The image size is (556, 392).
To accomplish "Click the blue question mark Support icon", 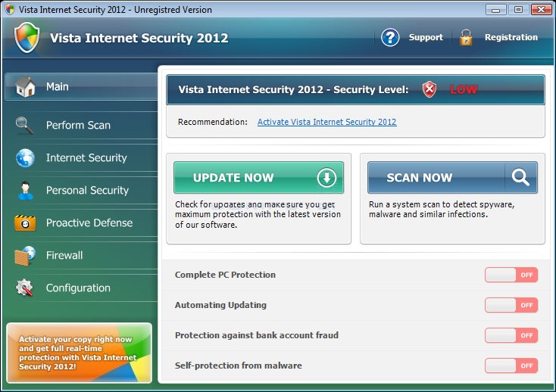I will coord(390,37).
